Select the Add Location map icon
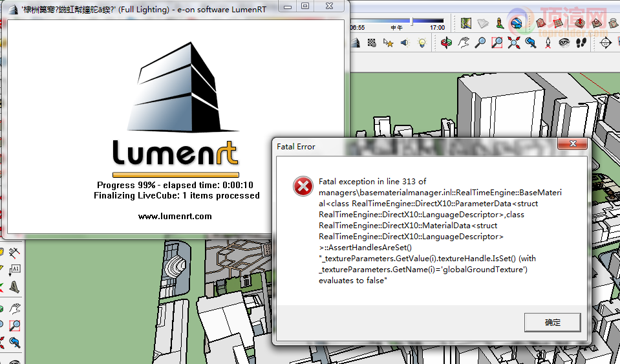This screenshot has width=620, height=364. (465, 23)
